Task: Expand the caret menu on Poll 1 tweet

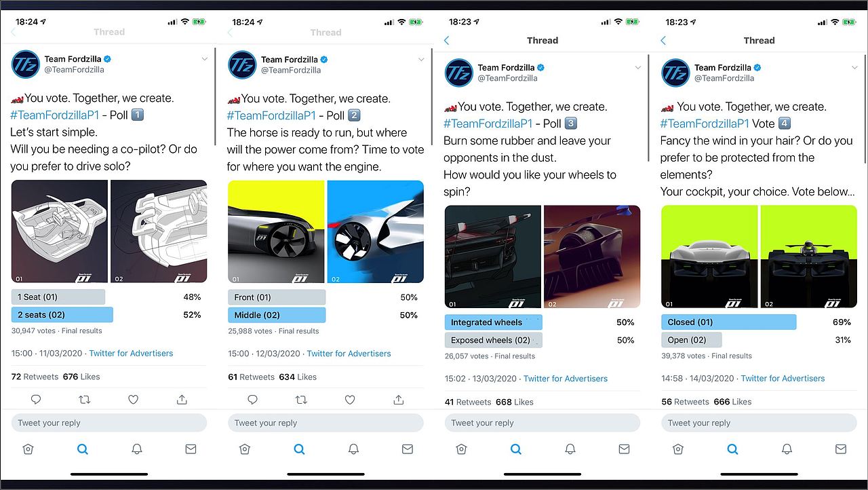Action: coord(205,60)
